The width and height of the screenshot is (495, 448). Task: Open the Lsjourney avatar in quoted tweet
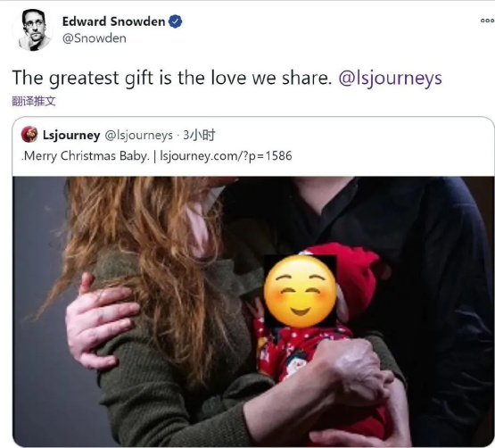[x=29, y=134]
